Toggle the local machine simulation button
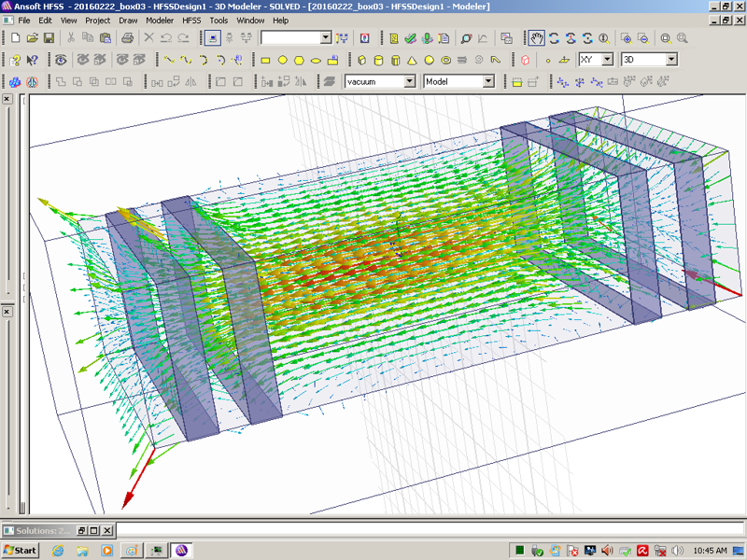The height and width of the screenshot is (560, 747). click(213, 38)
